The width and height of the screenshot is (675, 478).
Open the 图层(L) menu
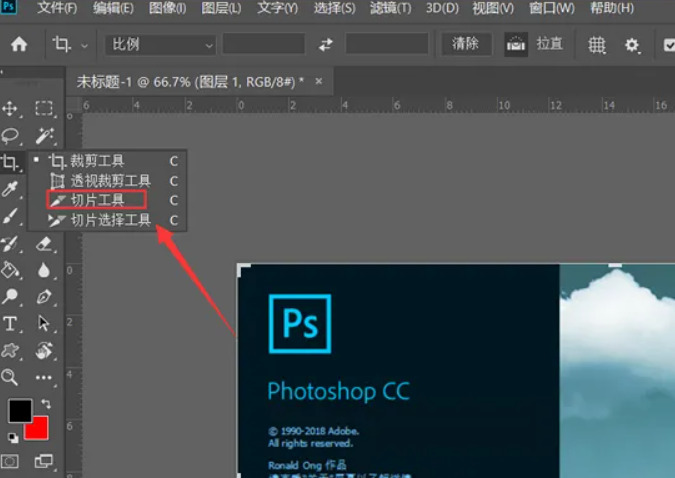pyautogui.click(x=221, y=8)
